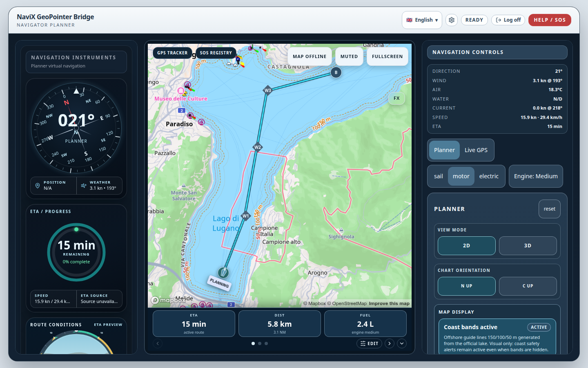Select waypoint W3 diamond marker
Viewport: 588px width, 368px height.
[x=268, y=90]
